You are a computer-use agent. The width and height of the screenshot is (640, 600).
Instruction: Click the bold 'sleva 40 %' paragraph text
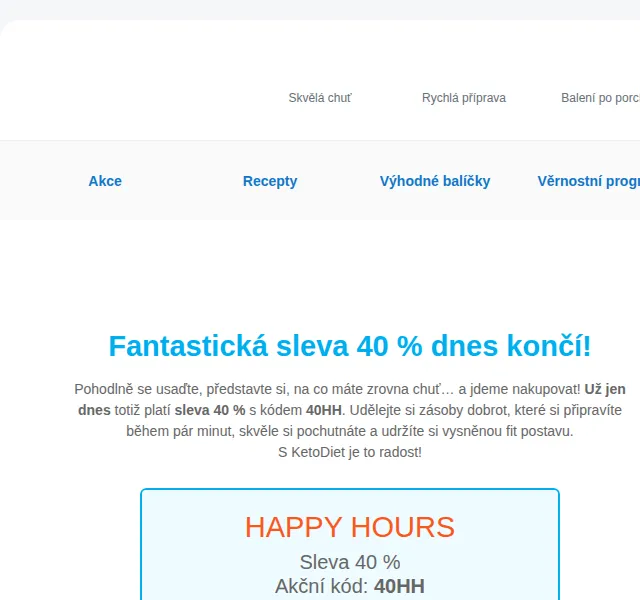210,410
